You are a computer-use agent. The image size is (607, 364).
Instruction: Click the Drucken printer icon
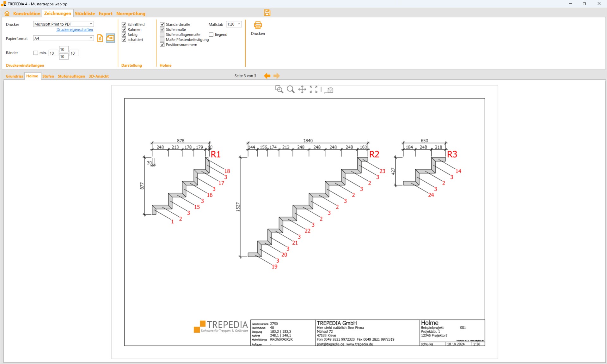(258, 25)
